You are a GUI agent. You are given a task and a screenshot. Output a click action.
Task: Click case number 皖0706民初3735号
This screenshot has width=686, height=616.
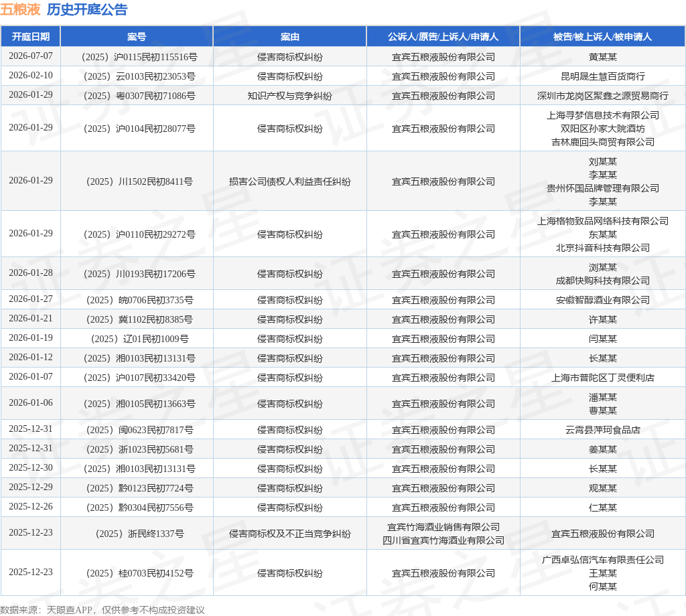pyautogui.click(x=139, y=301)
